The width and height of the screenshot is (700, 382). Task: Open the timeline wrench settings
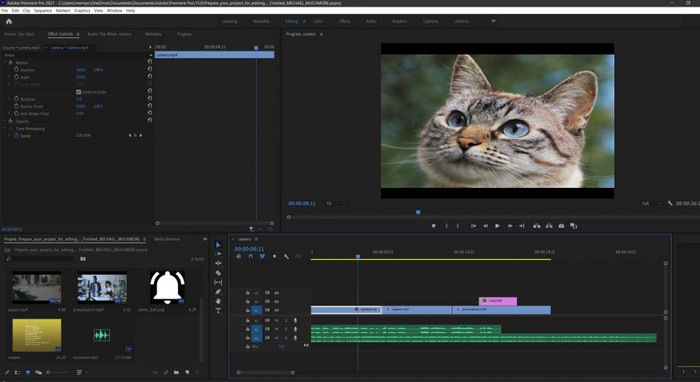tap(286, 257)
